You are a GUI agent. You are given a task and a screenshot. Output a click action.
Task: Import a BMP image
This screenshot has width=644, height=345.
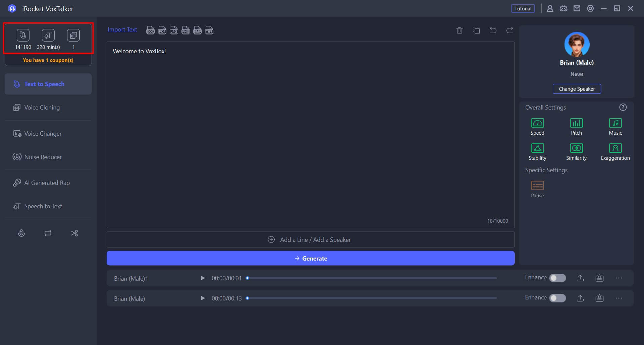[x=197, y=30]
